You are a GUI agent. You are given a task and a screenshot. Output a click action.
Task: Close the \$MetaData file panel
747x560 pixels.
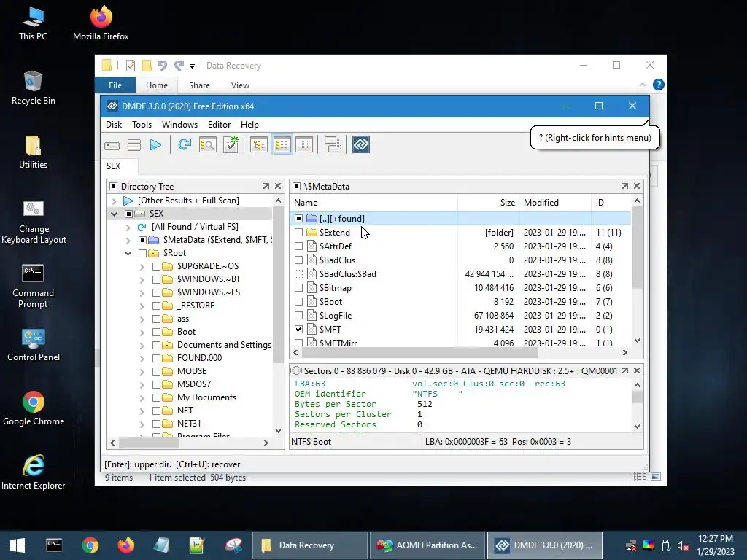click(x=637, y=186)
